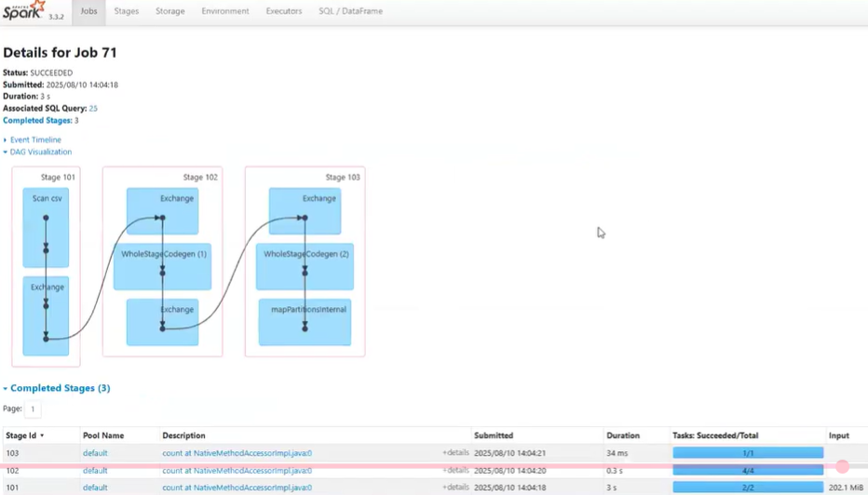Click the top Exchange node in Stage 102

(x=163, y=211)
